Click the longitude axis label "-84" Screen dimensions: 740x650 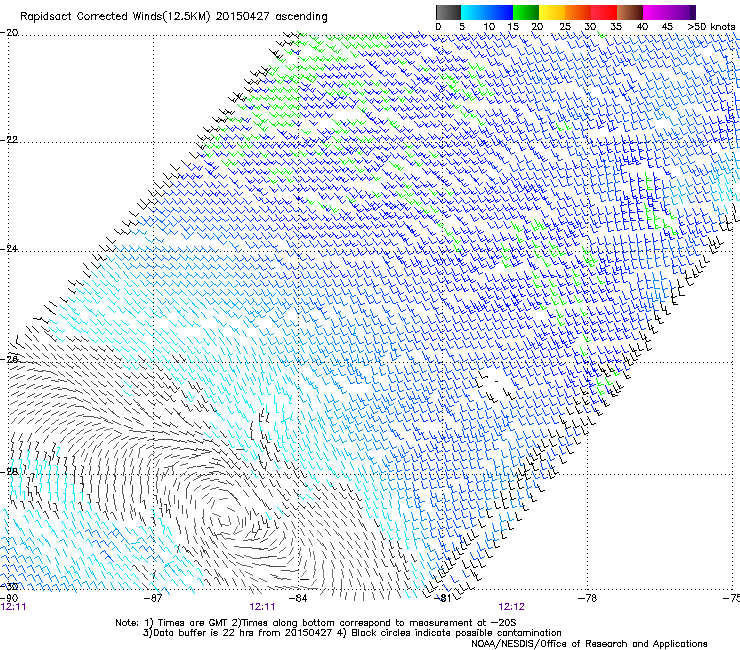coord(298,598)
